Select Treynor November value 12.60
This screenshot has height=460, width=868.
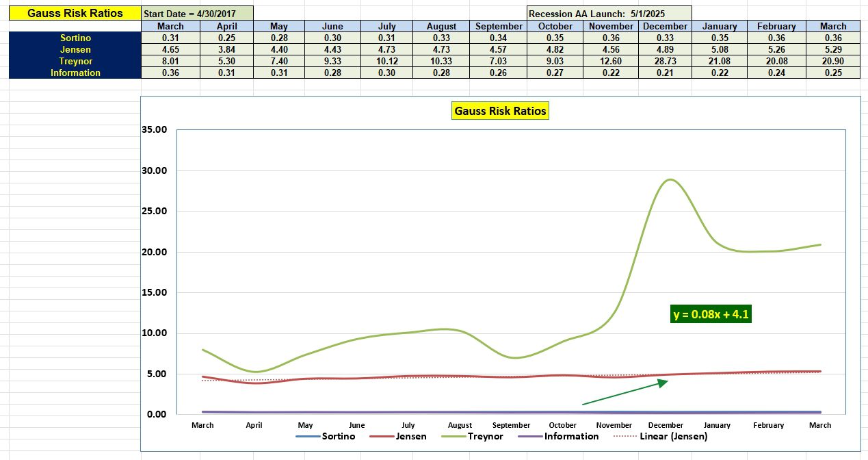[611, 61]
